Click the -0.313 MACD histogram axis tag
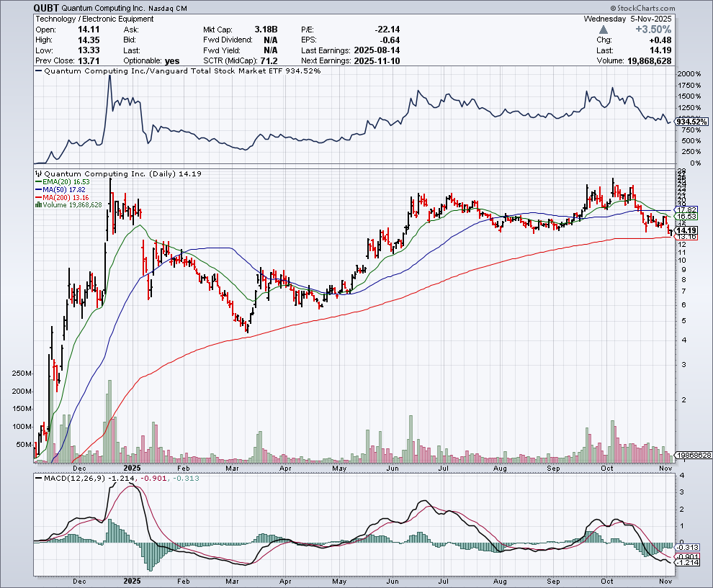Viewport: 713px width, 588px height. tap(688, 547)
